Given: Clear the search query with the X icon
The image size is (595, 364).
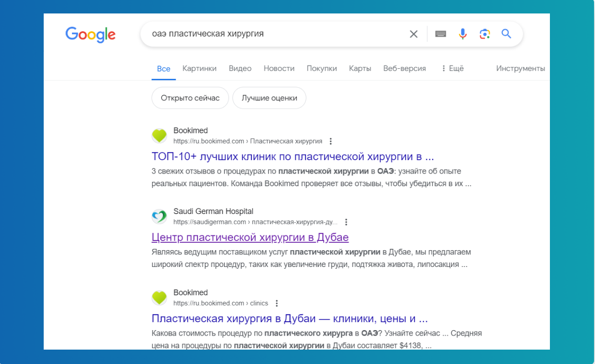Looking at the screenshot, I should tap(413, 33).
